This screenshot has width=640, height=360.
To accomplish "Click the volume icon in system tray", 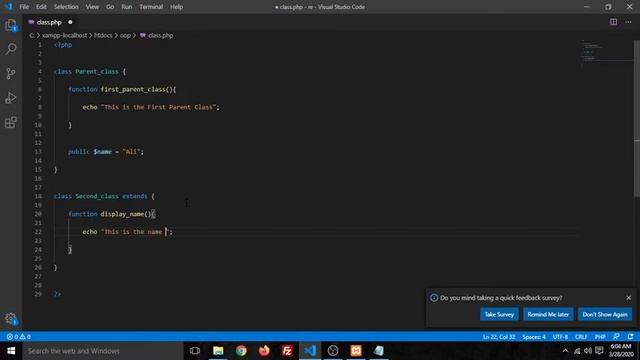I will click(588, 351).
